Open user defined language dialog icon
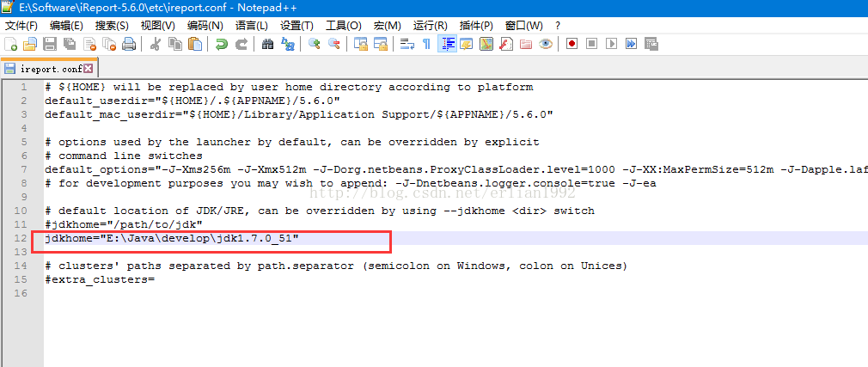Image resolution: width=868 pixels, height=367 pixels. pyautogui.click(x=466, y=45)
